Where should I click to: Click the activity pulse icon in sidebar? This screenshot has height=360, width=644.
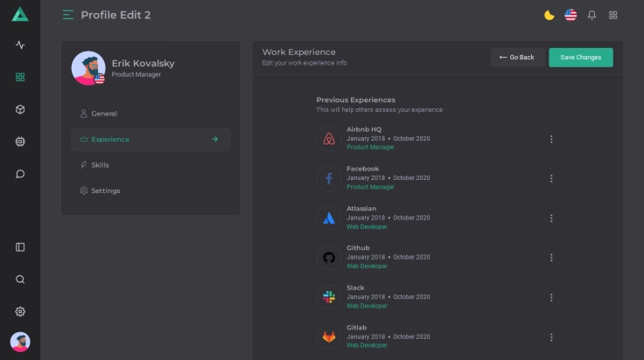pos(20,45)
